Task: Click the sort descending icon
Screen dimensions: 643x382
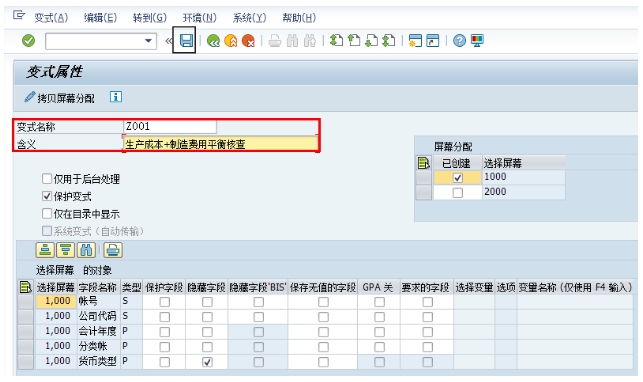Action: coord(65,250)
